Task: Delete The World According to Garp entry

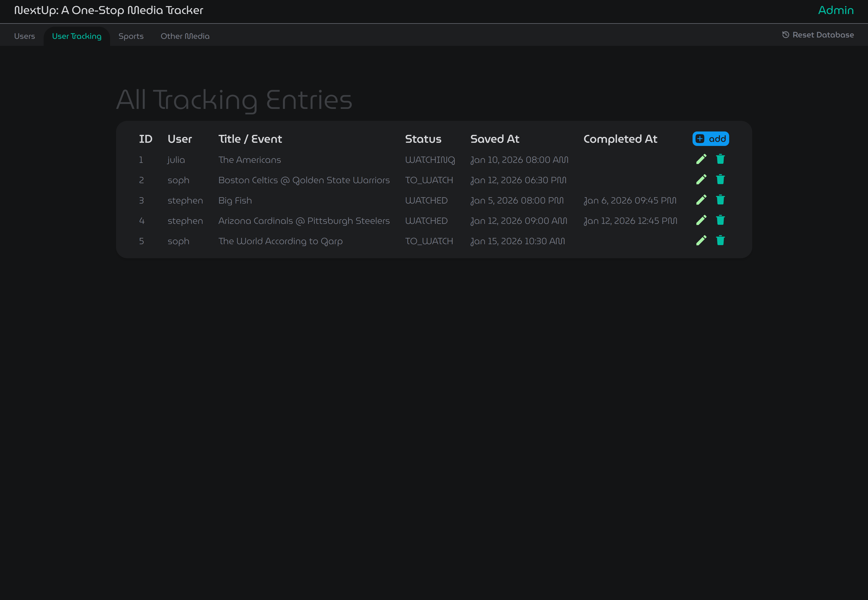Action: pos(721,241)
